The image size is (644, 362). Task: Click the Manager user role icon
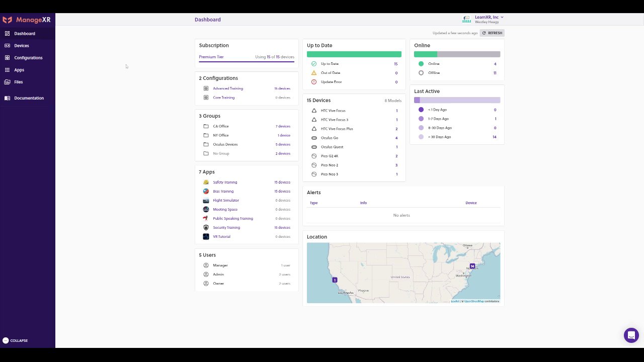tap(206, 265)
